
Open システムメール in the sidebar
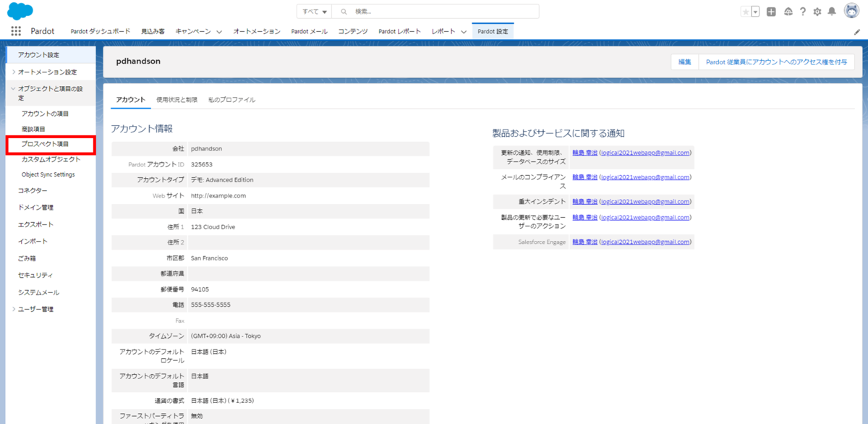click(38, 292)
